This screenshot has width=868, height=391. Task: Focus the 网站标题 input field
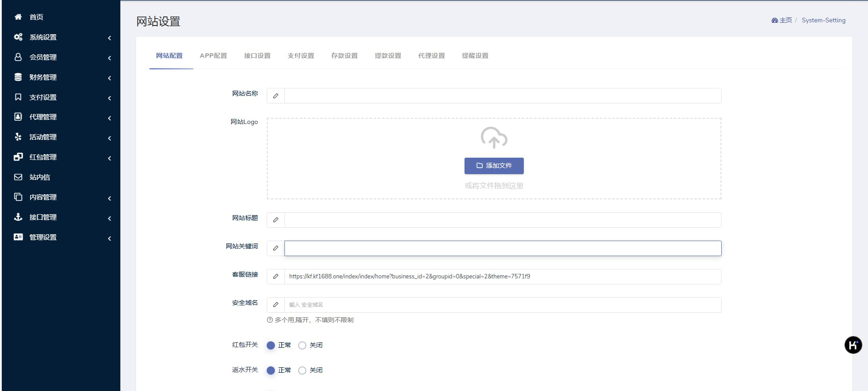tap(503, 220)
